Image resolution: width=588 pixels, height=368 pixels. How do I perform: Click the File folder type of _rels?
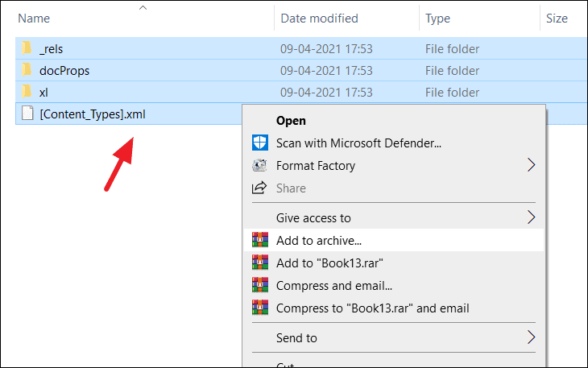tap(452, 49)
